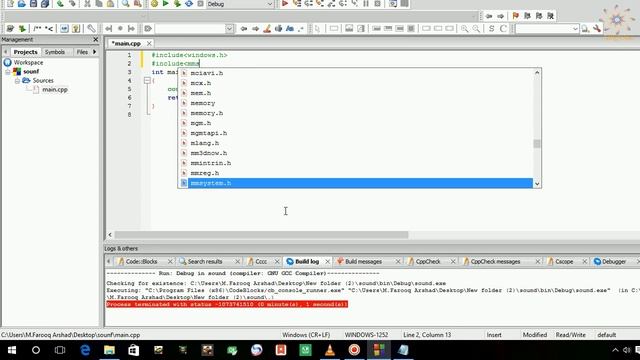The height and width of the screenshot is (360, 640).
Task: Click the Copy icon in toolbar
Action: point(99,4)
